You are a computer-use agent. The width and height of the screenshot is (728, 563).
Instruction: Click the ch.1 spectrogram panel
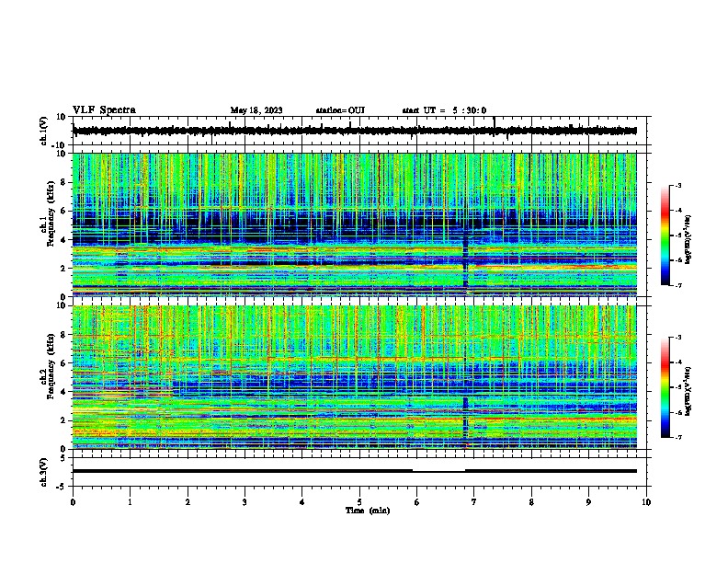point(355,224)
